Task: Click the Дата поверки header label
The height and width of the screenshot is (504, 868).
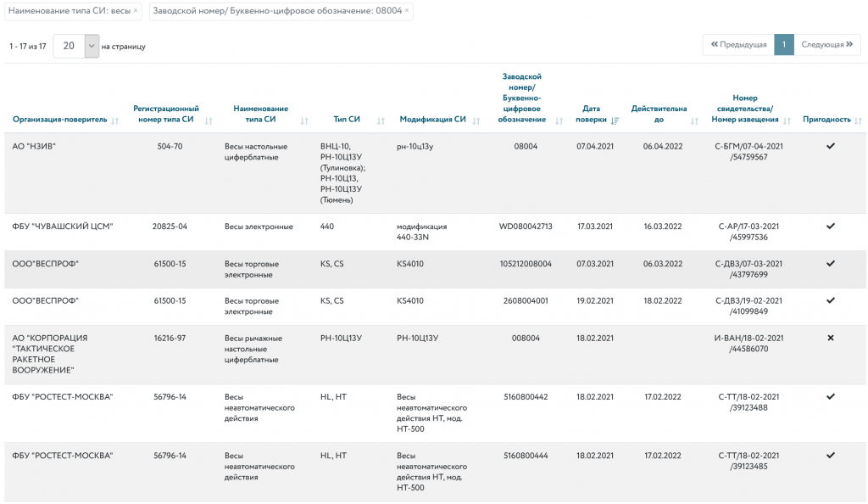Action: pos(591,114)
